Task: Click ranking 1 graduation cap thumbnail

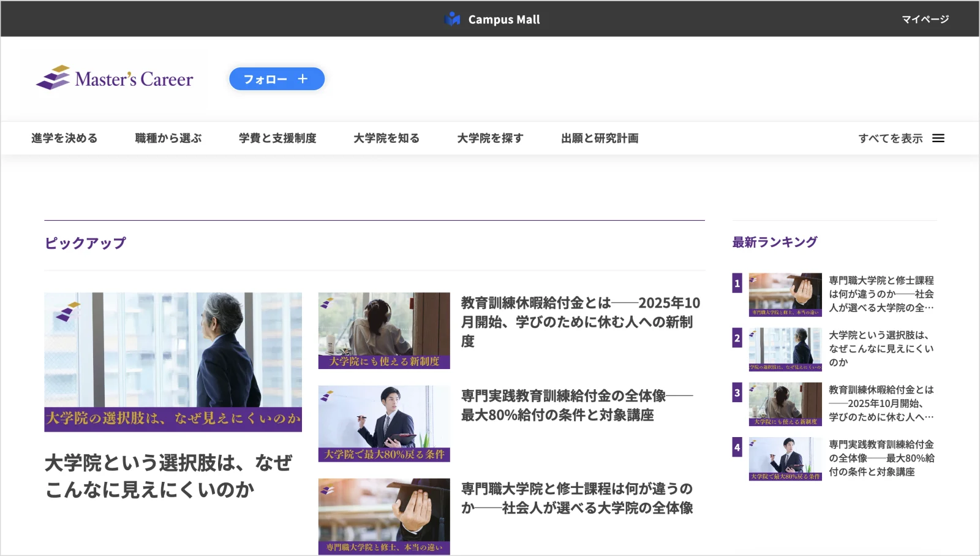Action: [x=785, y=295]
